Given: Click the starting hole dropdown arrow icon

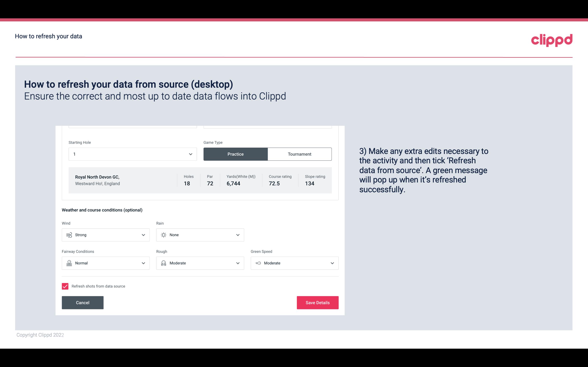Looking at the screenshot, I should coord(190,154).
